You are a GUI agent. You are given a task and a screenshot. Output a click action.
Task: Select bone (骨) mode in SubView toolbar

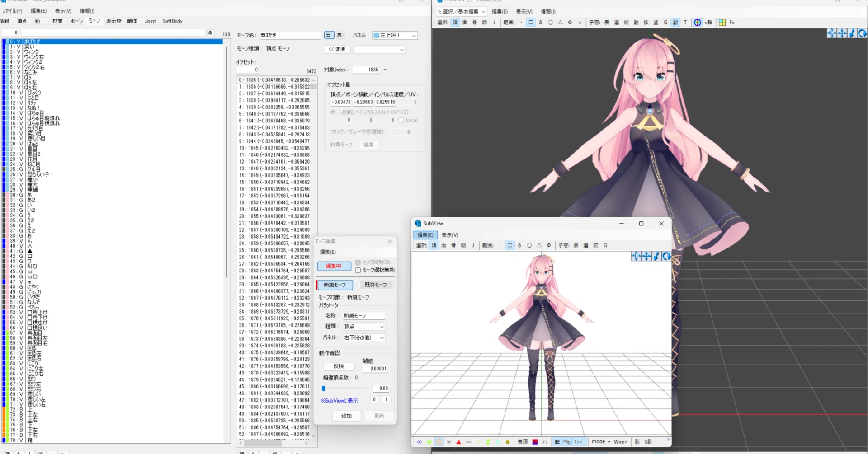pos(453,245)
